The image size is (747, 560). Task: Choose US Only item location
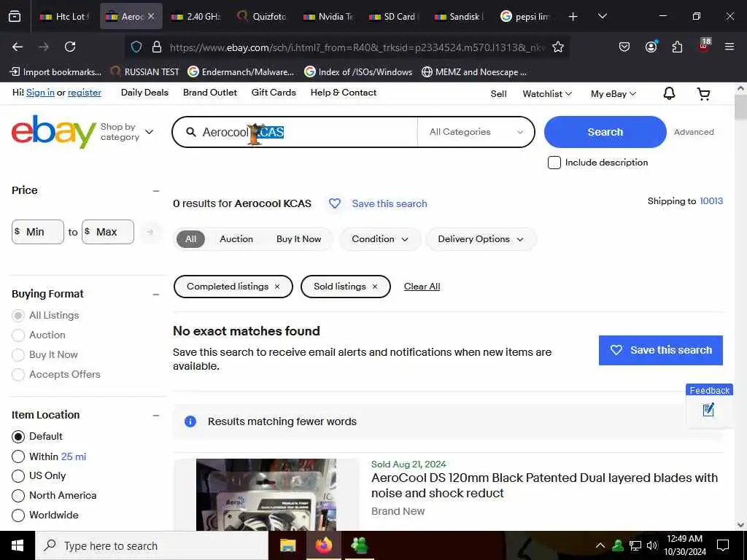pos(18,476)
